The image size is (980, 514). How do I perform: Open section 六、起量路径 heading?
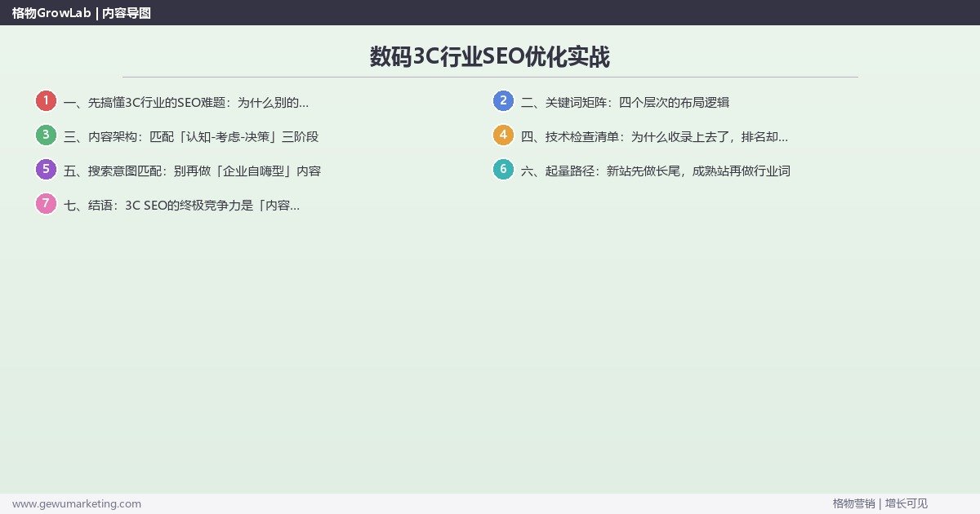pos(656,171)
